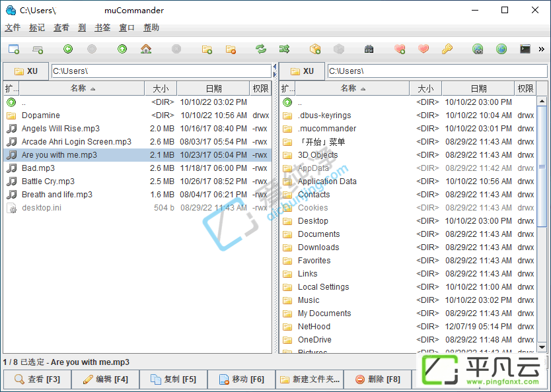Open the 文件 menu
Viewport: 551px width, 392px height.
[x=13, y=27]
